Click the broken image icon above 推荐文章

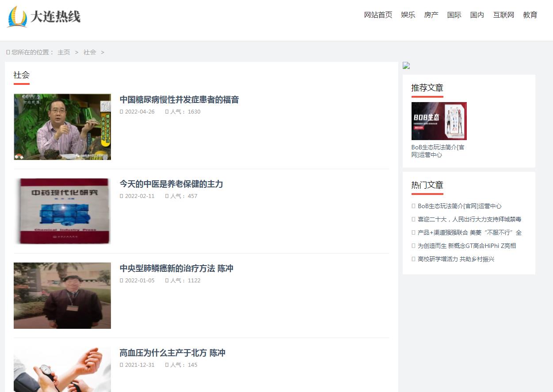point(406,66)
